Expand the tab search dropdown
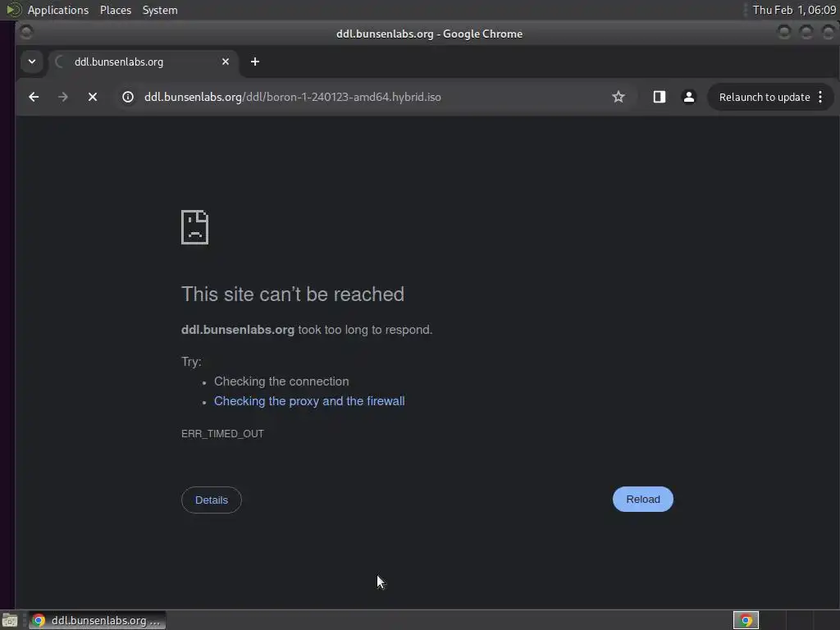 [x=32, y=62]
